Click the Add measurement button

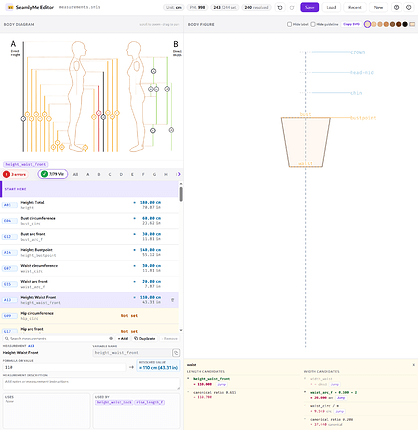click(123, 338)
